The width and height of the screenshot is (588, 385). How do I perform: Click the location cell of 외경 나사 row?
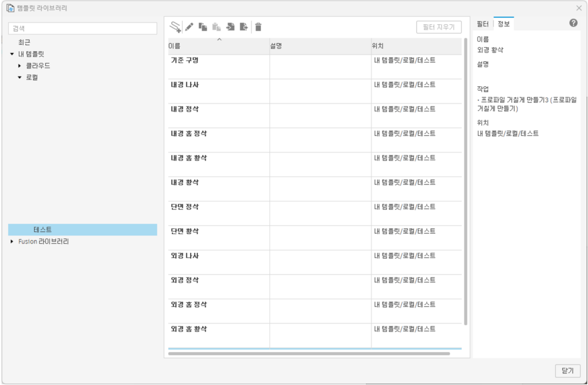click(x=417, y=262)
